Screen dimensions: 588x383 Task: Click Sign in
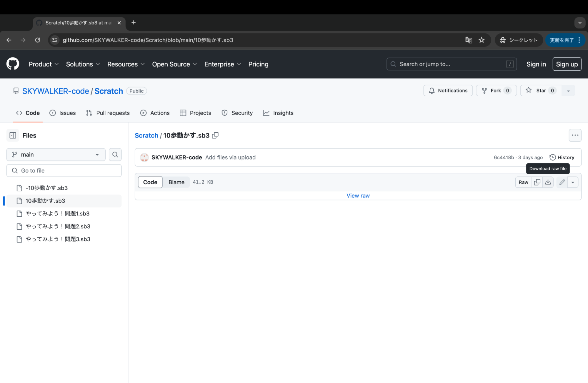click(536, 64)
